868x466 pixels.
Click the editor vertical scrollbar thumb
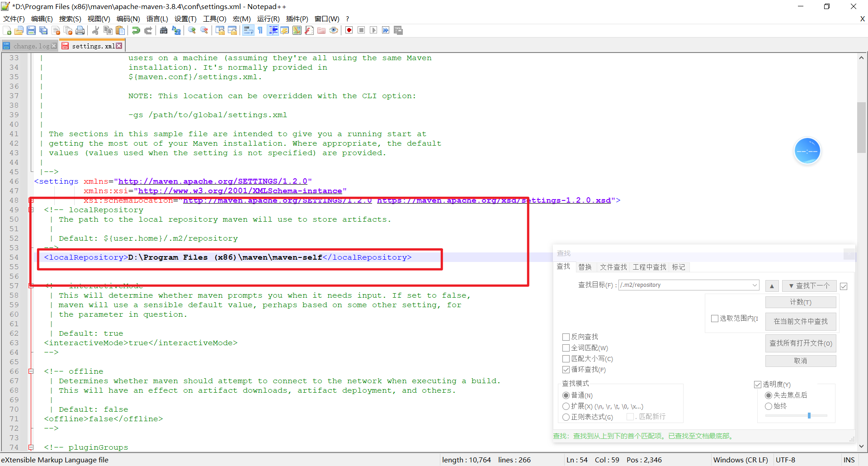coord(862,128)
